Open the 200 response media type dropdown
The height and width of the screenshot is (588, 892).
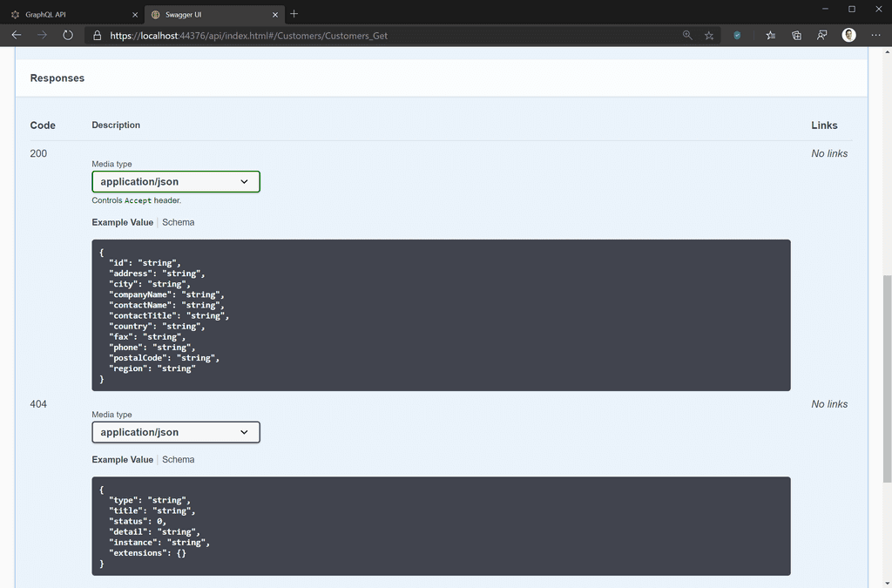pos(175,181)
